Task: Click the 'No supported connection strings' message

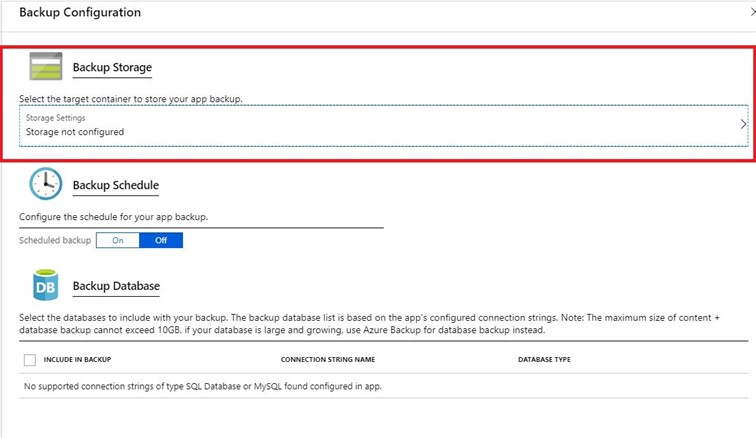Action: pyautogui.click(x=202, y=386)
